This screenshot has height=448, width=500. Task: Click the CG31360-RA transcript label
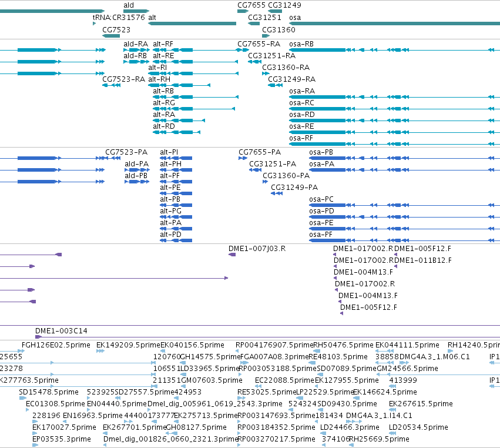point(286,68)
